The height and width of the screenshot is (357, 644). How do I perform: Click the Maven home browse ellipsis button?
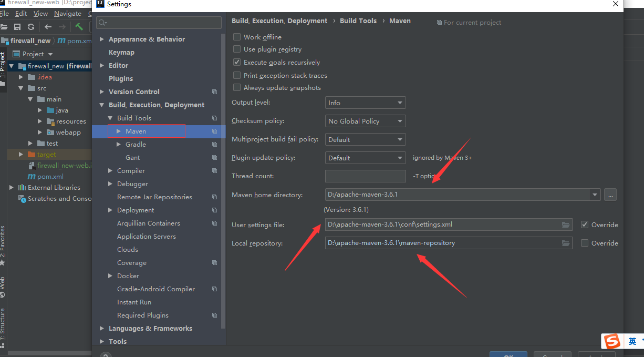[610, 195]
